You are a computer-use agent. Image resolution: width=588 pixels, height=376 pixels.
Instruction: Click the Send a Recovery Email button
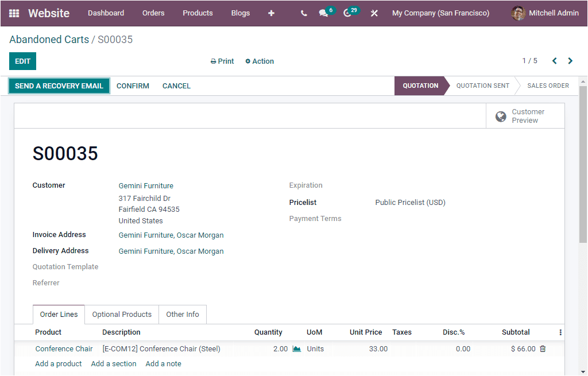click(x=59, y=86)
